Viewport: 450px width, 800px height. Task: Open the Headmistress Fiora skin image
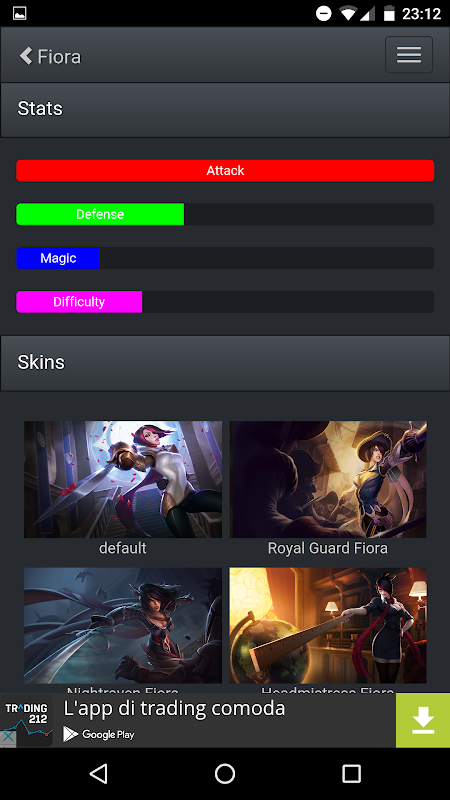(328, 626)
